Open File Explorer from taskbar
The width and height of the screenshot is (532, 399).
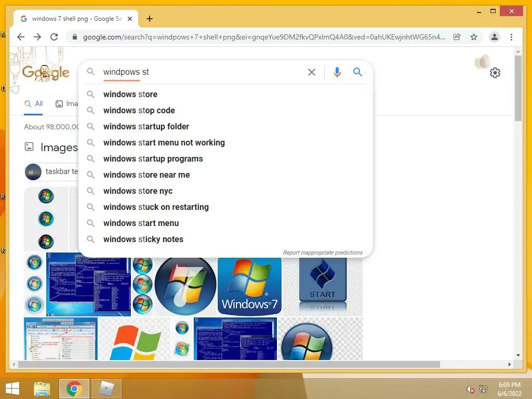[x=42, y=389]
